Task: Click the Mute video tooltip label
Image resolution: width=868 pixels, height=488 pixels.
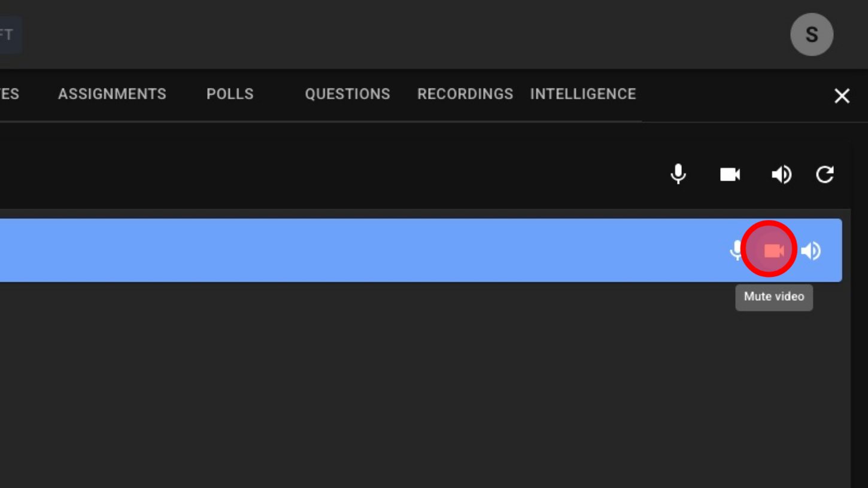Action: (x=774, y=297)
